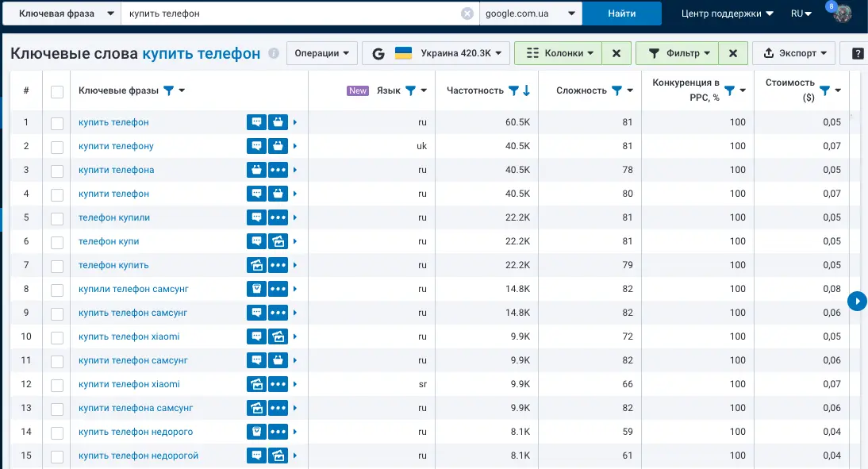Check the box for row 'купити телефону'

pos(57,148)
